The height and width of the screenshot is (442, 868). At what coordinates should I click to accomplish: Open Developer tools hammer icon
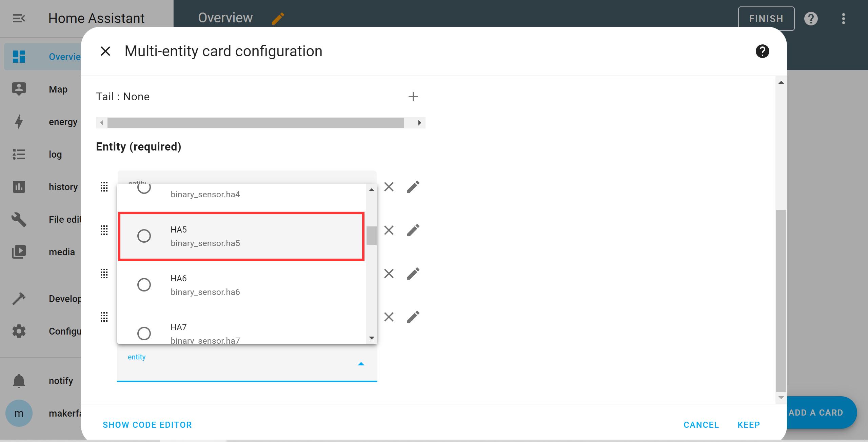pos(19,299)
